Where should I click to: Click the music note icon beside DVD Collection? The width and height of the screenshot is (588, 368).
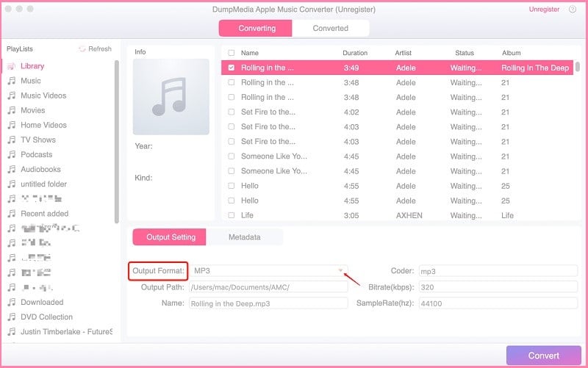12,317
